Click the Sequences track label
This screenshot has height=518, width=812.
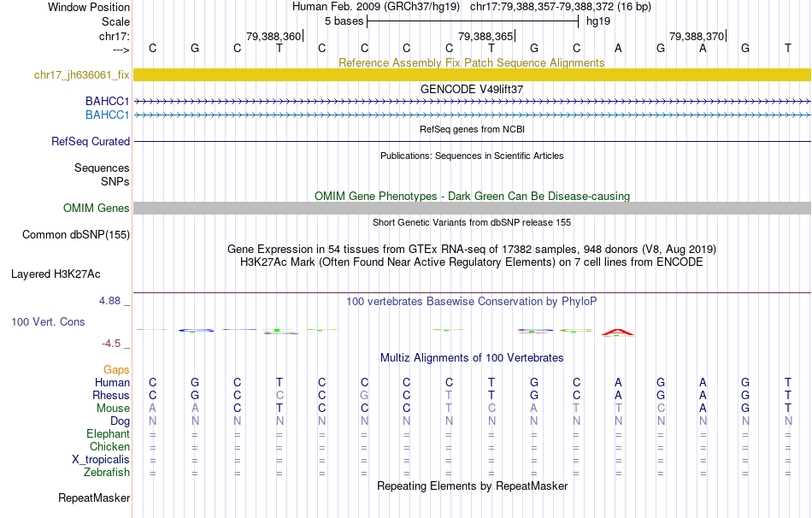point(102,168)
